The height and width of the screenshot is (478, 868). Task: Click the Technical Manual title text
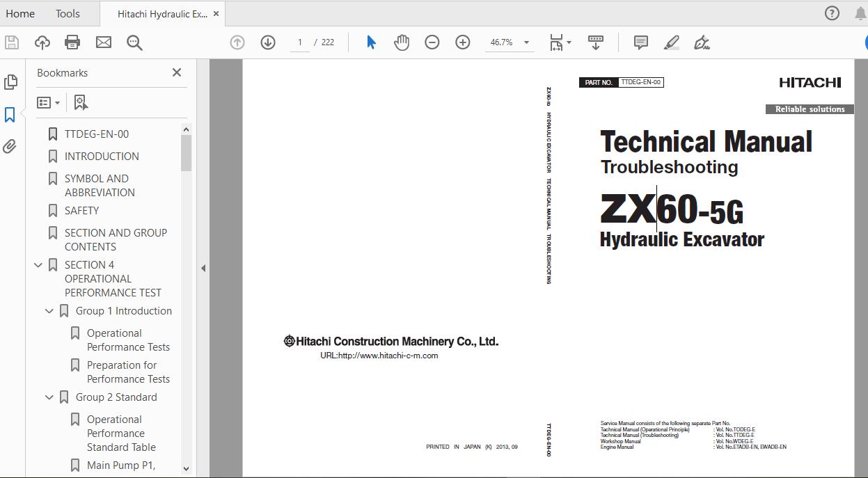tap(706, 142)
